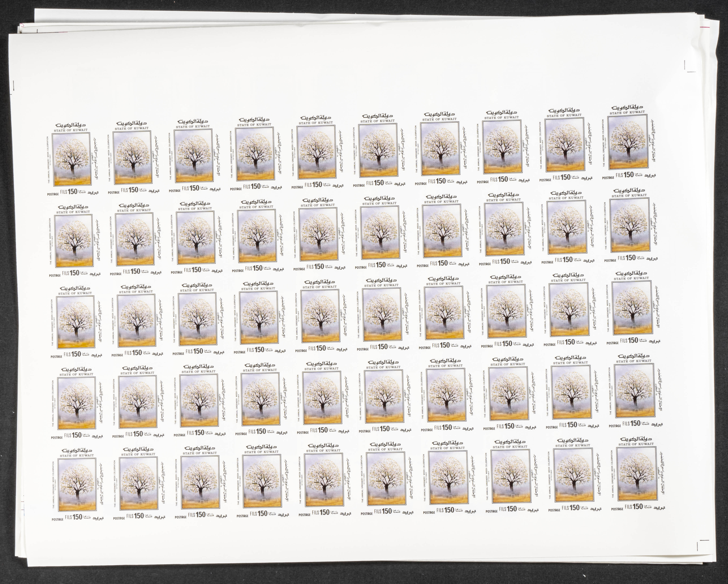Select the third-row stamp in the first column
The width and height of the screenshot is (728, 584).
76,322
